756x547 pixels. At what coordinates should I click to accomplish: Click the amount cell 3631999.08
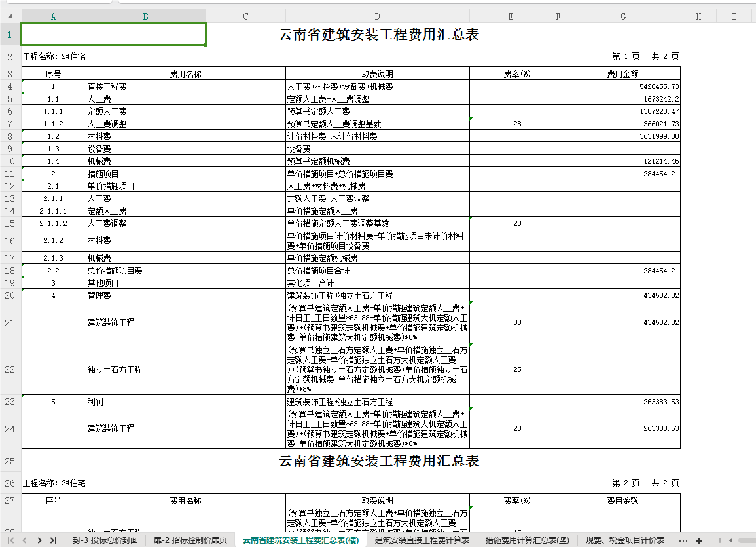coord(623,136)
